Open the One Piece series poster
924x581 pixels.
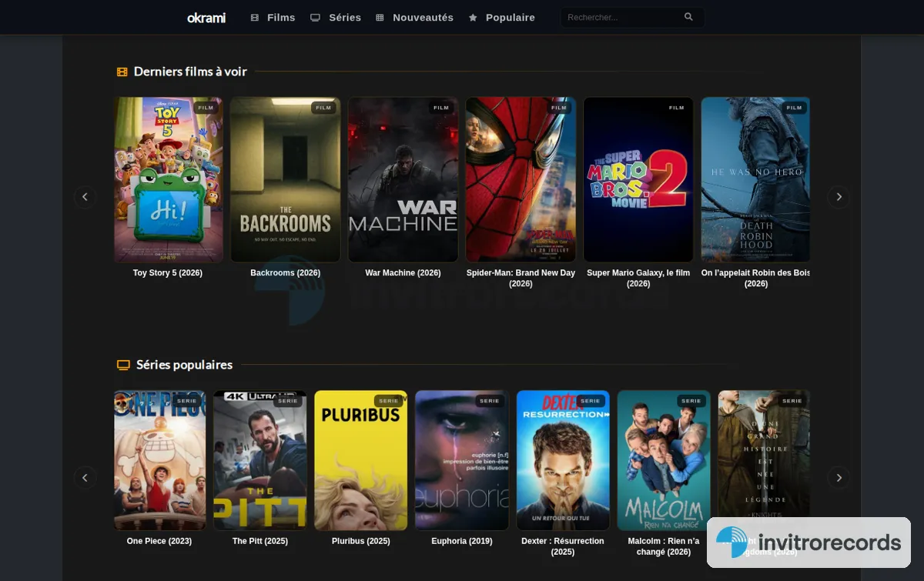tap(159, 460)
